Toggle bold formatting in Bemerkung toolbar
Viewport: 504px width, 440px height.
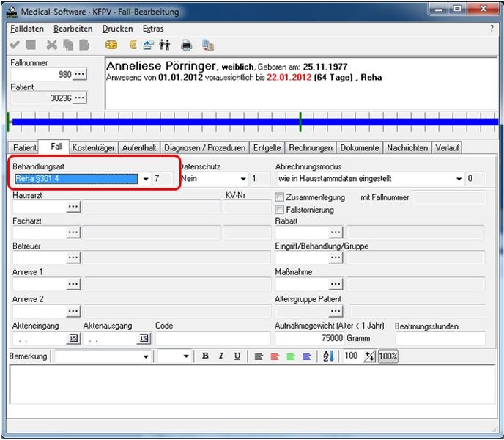(205, 356)
